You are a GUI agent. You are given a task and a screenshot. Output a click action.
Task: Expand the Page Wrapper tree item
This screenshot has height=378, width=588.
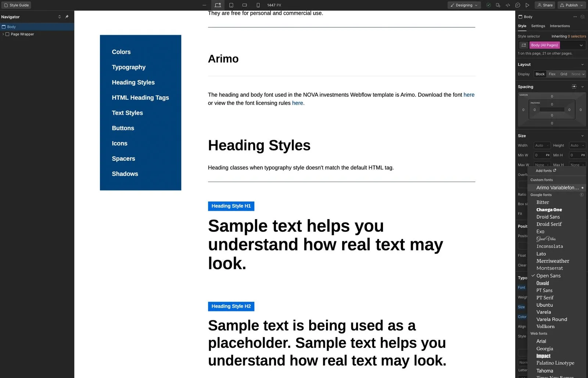[3, 34]
